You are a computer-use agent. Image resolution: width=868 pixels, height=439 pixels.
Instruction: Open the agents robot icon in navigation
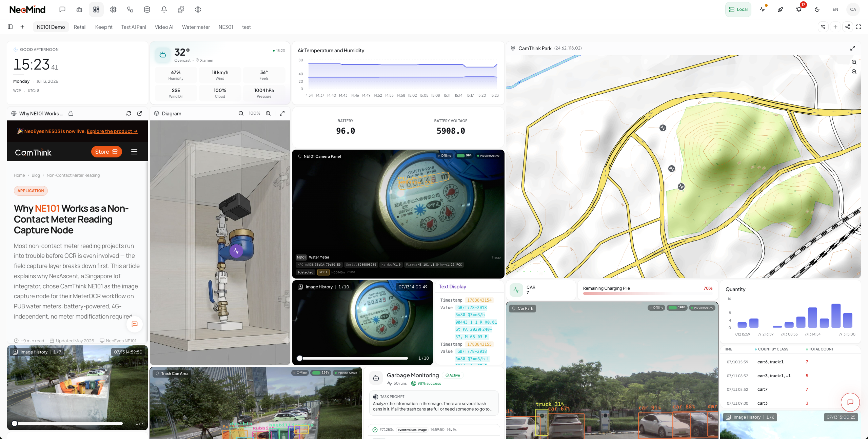[x=79, y=9]
